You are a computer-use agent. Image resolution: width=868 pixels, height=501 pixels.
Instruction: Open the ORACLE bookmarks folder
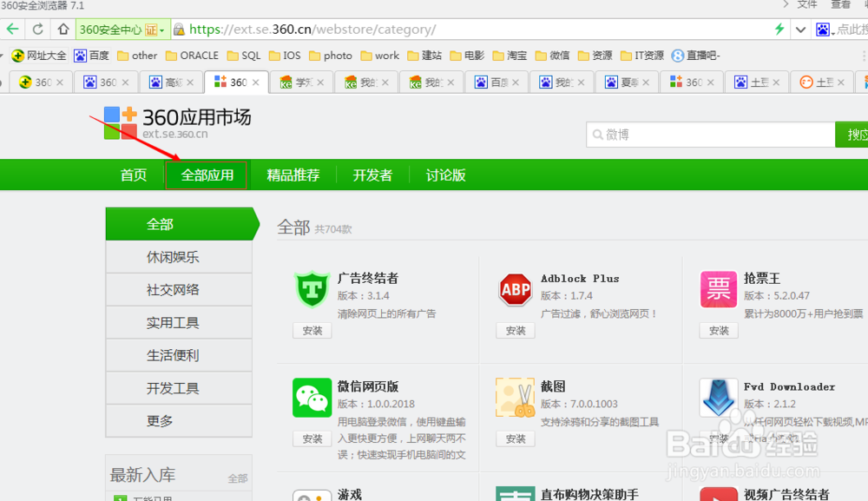pyautogui.click(x=192, y=56)
